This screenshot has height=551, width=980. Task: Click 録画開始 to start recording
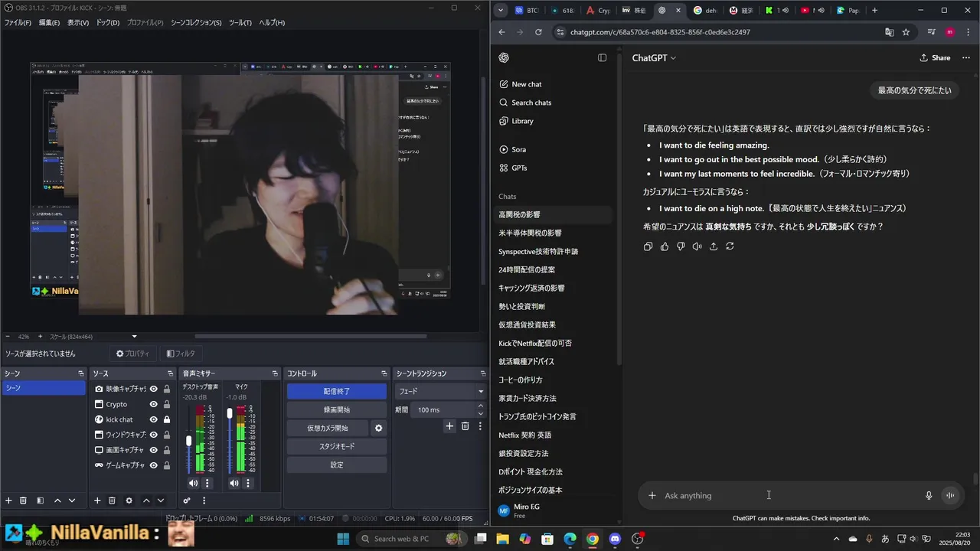[337, 409]
